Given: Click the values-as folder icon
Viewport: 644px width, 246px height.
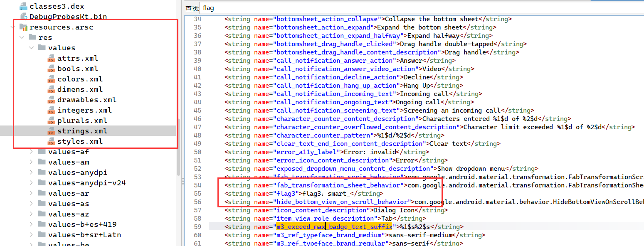Looking at the screenshot, I should click(42, 204).
